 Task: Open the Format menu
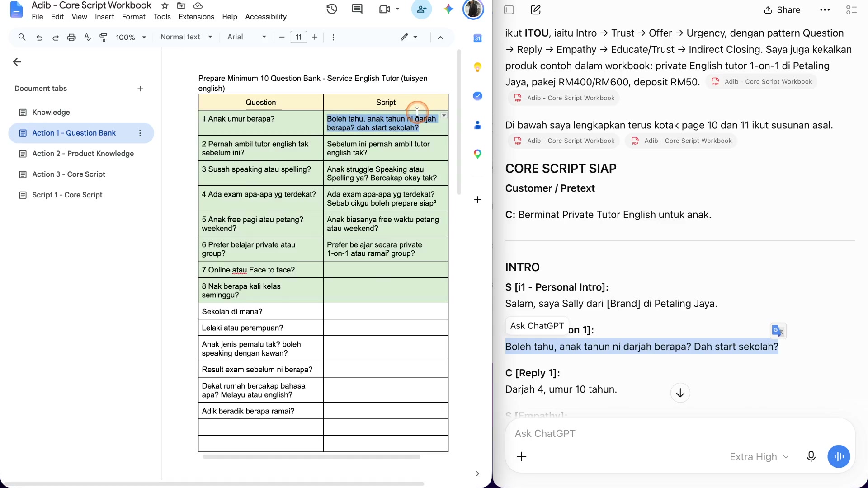133,17
